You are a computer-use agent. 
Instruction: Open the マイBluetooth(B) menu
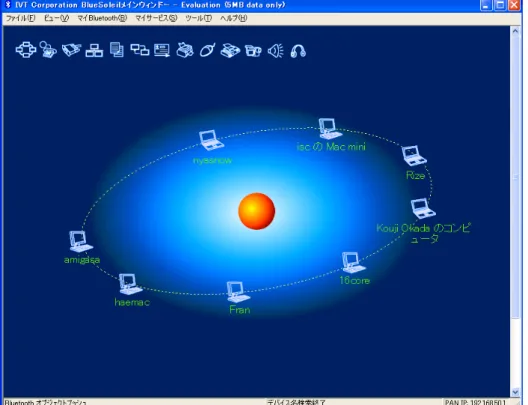(x=102, y=18)
